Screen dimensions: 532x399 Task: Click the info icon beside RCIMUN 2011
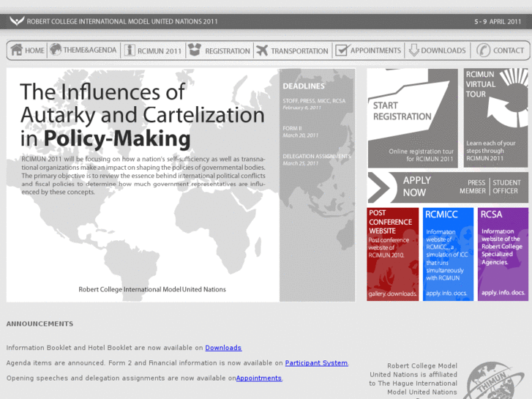click(130, 51)
